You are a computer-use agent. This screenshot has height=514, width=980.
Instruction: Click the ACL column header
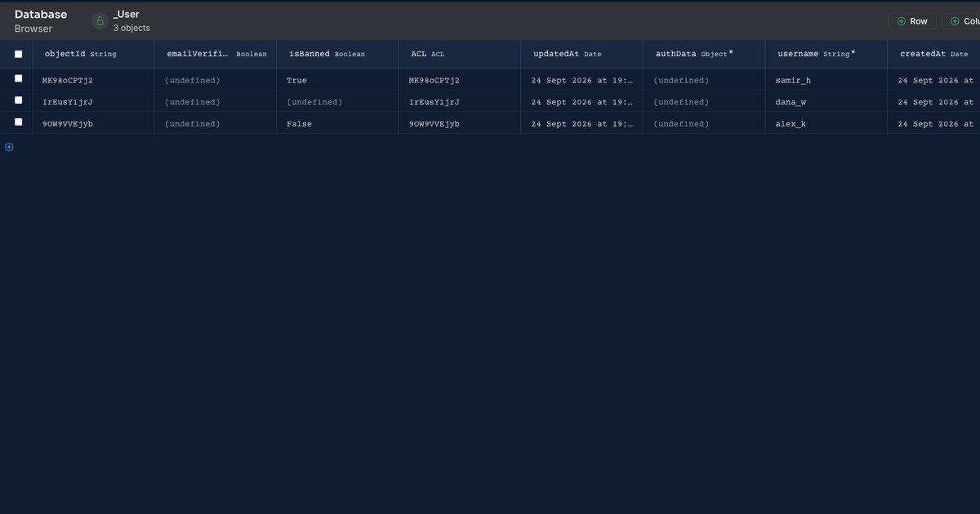[460, 54]
